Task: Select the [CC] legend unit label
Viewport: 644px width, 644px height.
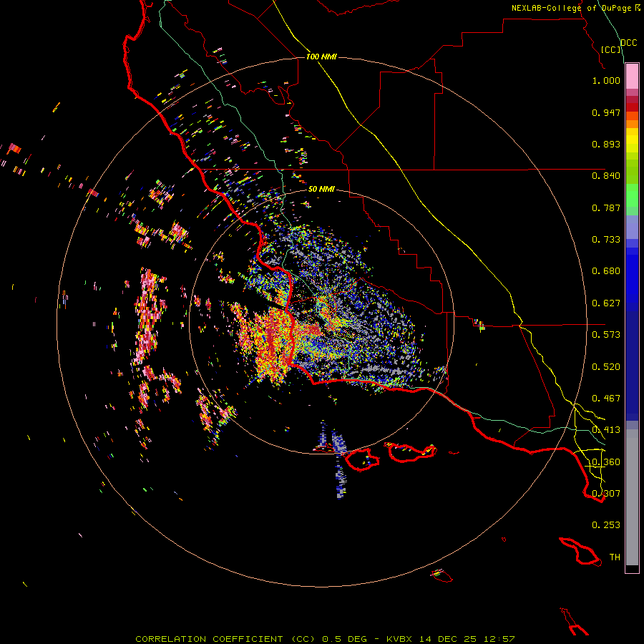Action: pyautogui.click(x=611, y=49)
